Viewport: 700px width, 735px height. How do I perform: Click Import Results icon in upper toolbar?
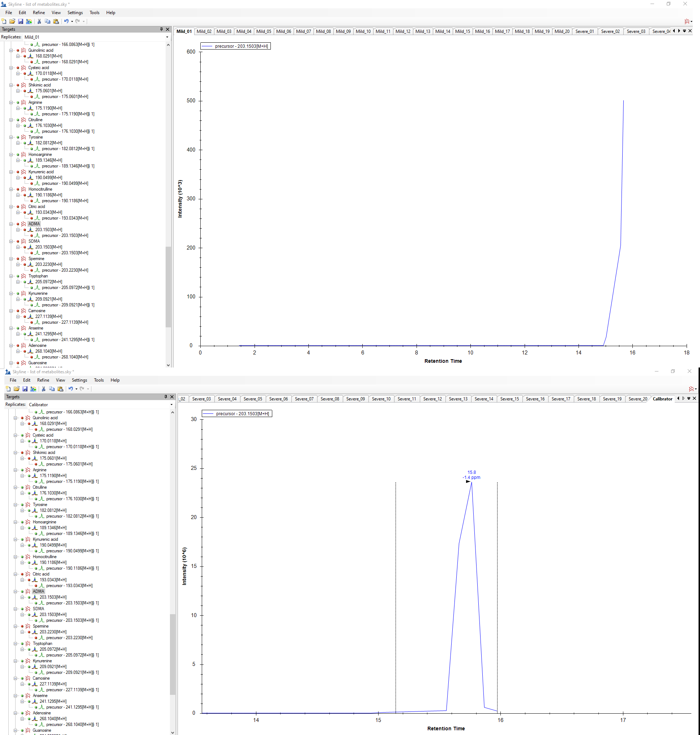click(x=29, y=21)
